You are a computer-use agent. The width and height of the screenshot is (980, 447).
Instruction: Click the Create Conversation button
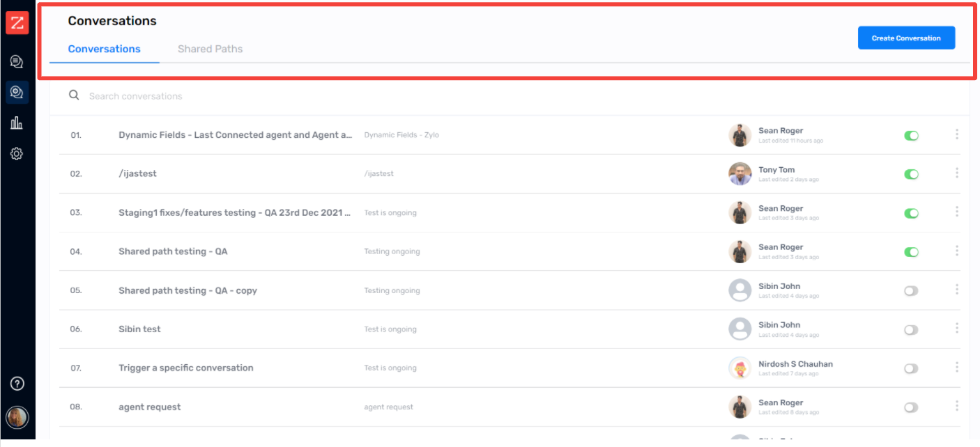click(906, 38)
